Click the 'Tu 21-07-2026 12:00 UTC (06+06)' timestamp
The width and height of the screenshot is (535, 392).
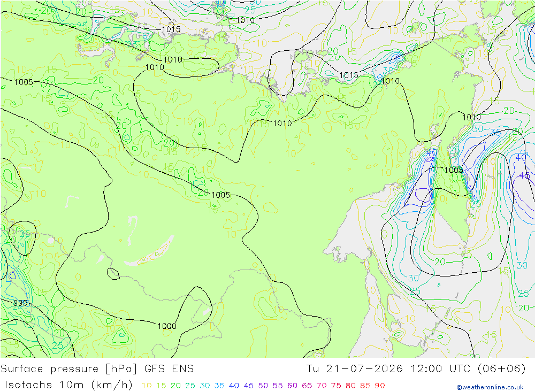[x=416, y=369]
